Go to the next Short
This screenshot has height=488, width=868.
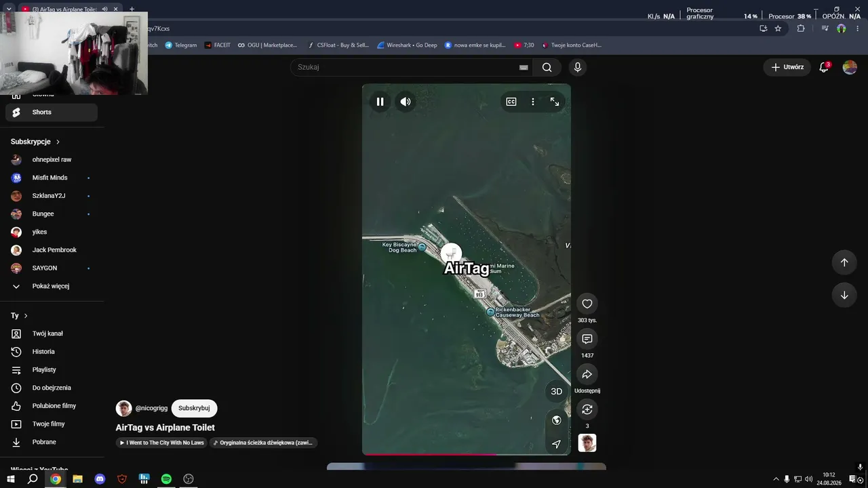pos(844,295)
